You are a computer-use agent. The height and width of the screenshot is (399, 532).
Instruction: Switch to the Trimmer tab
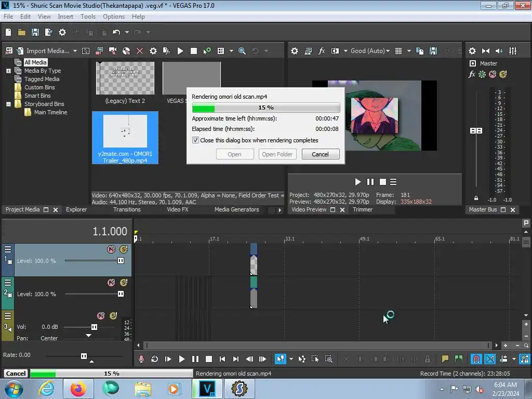[x=362, y=209]
